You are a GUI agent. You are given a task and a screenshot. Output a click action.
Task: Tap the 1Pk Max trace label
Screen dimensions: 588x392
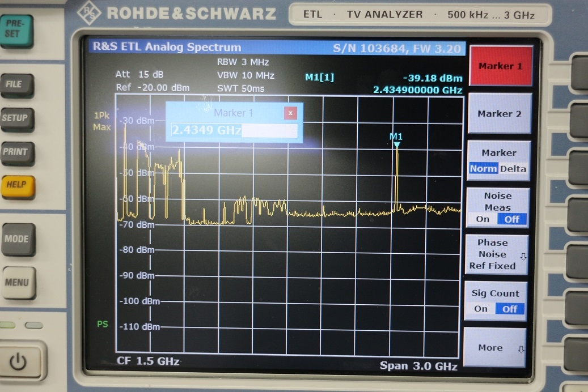coord(102,121)
